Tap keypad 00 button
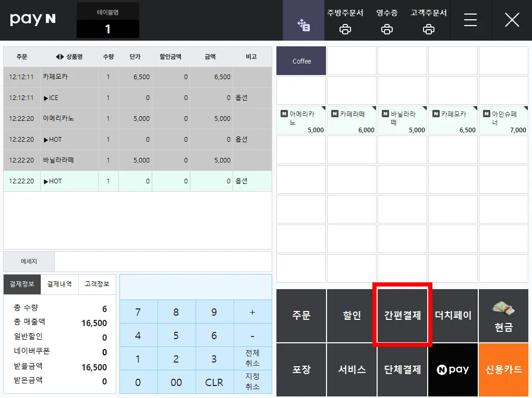This screenshot has height=398, width=532. 176,382
